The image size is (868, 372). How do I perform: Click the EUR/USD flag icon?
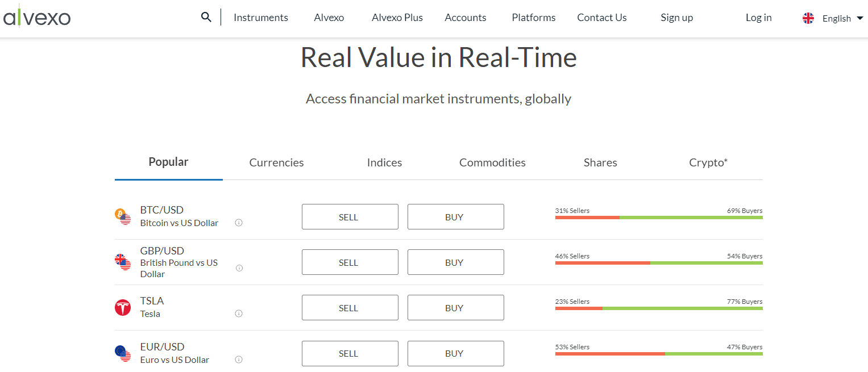[x=122, y=353]
